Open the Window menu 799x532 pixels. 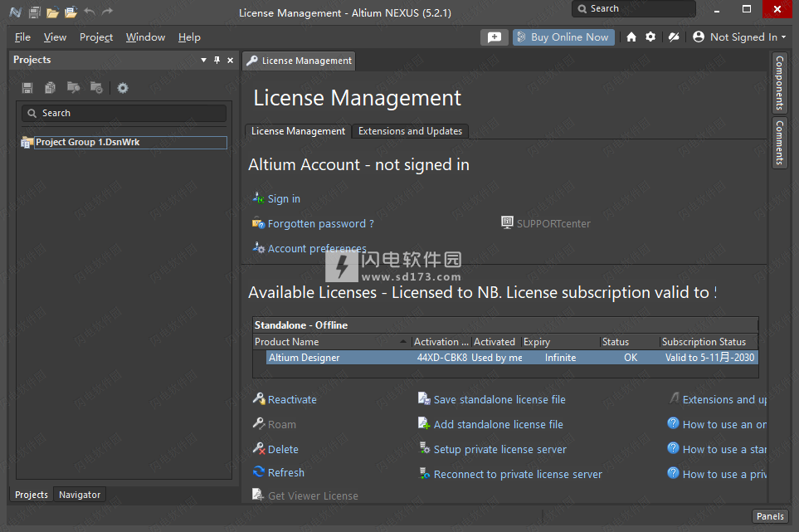point(146,37)
